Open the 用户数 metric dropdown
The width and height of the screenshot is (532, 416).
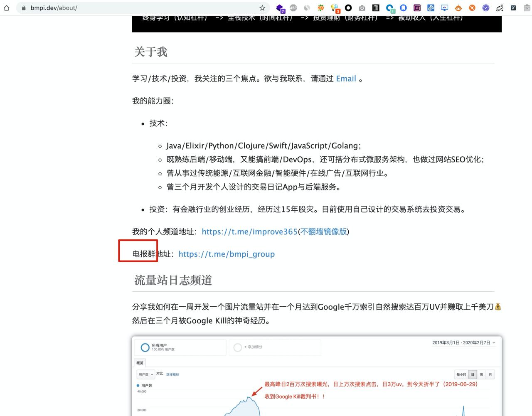pyautogui.click(x=145, y=374)
